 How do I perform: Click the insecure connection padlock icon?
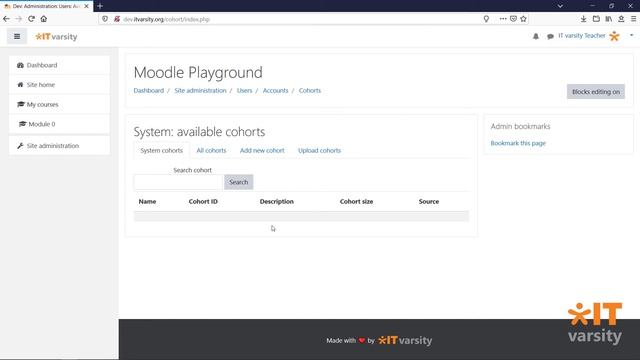pos(117,19)
